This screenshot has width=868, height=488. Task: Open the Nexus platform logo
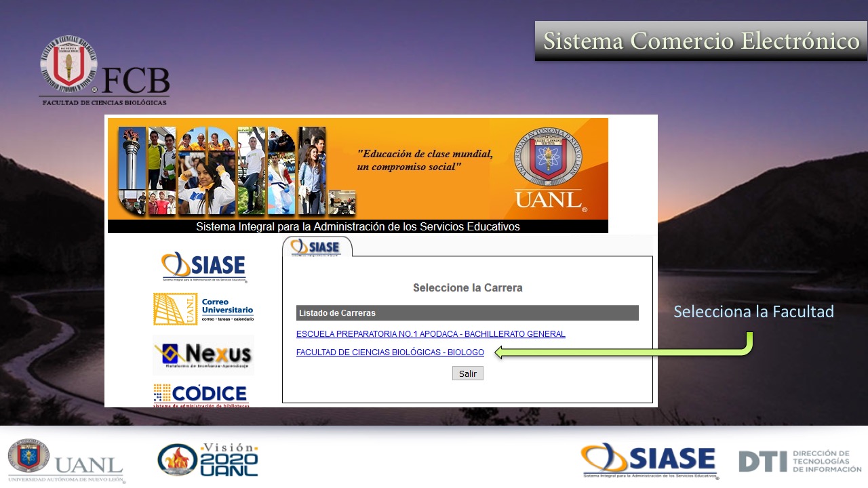click(203, 355)
